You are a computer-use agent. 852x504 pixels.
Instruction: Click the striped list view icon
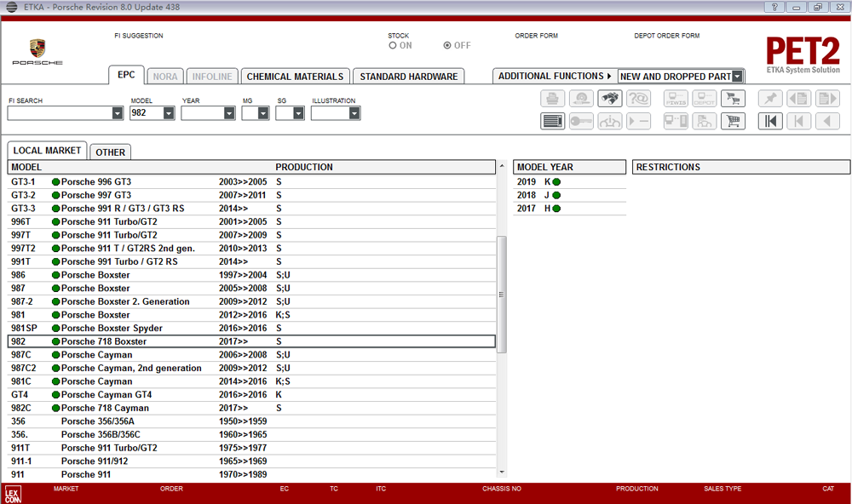coord(553,121)
